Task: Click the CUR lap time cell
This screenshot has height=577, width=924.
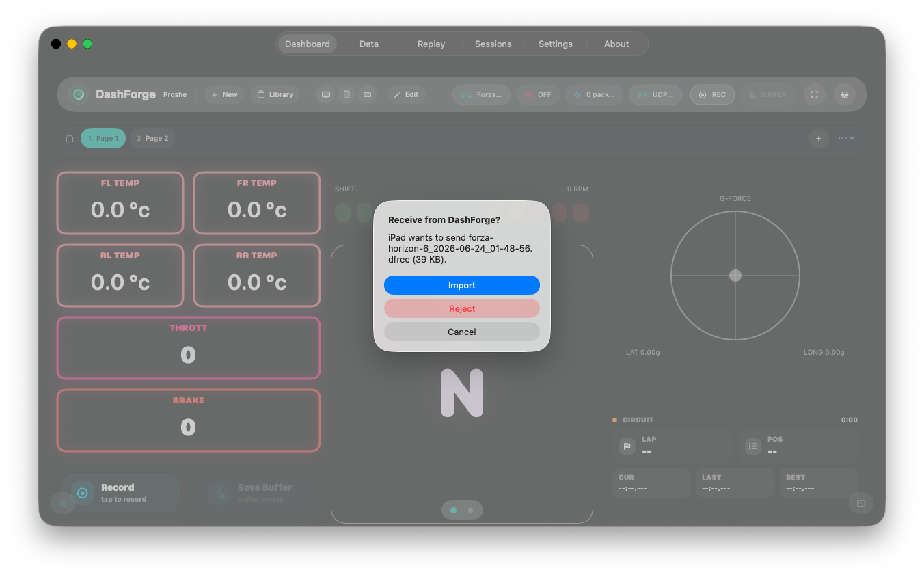Action: tap(652, 483)
